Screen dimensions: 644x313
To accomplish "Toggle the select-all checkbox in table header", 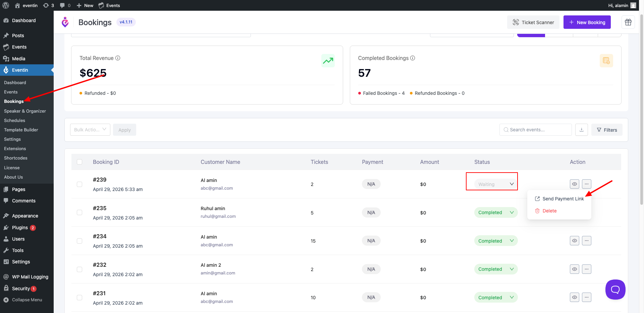I will pos(79,162).
